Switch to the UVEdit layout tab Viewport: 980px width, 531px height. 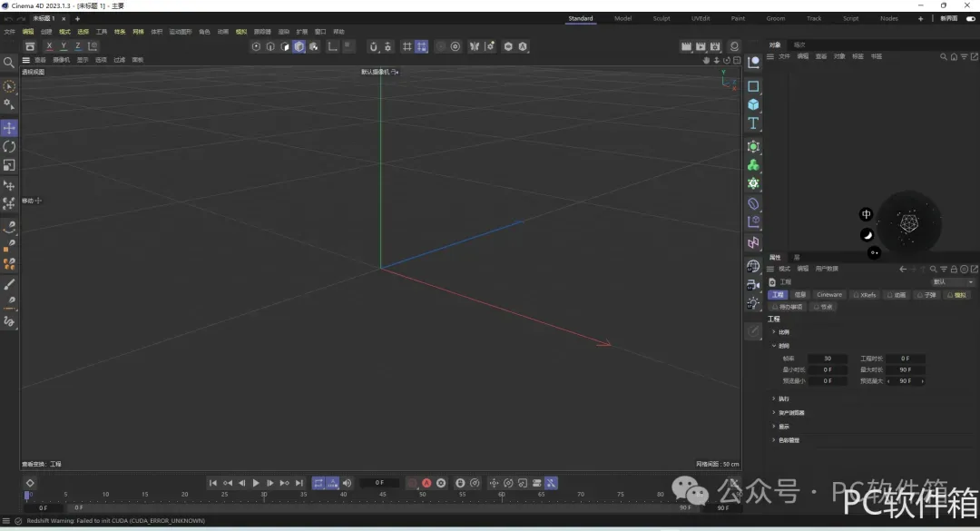[700, 18]
